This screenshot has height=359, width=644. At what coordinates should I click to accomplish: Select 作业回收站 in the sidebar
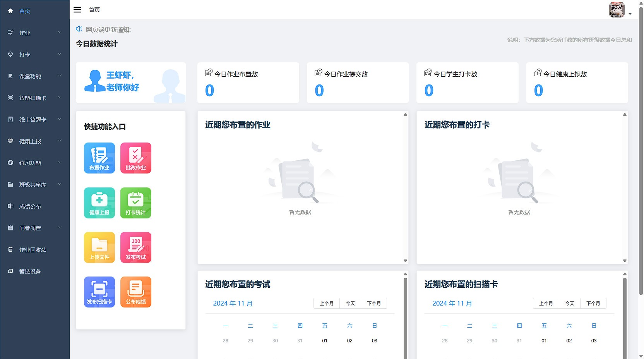[x=31, y=249]
